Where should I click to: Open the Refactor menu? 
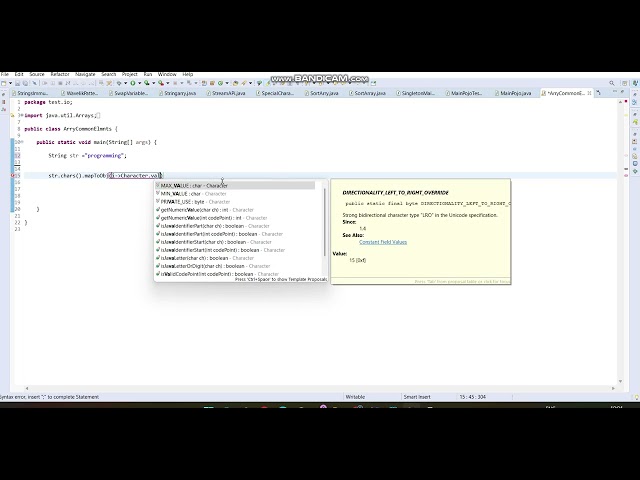[60, 74]
